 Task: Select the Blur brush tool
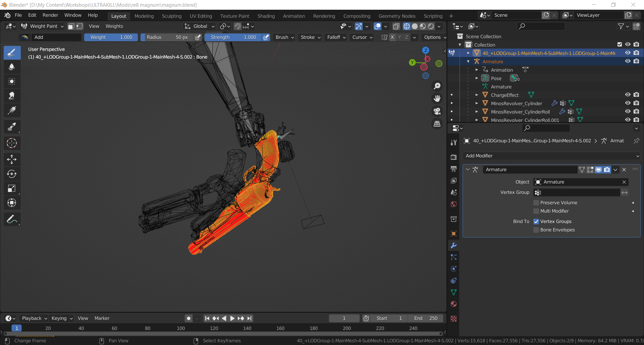(12, 67)
